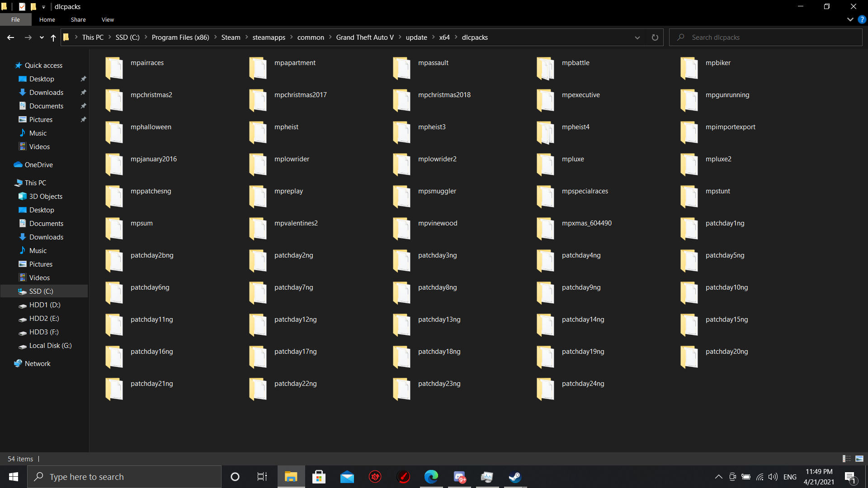
Task: Select HDD1 (D:) in the navigation pane
Action: (45, 305)
